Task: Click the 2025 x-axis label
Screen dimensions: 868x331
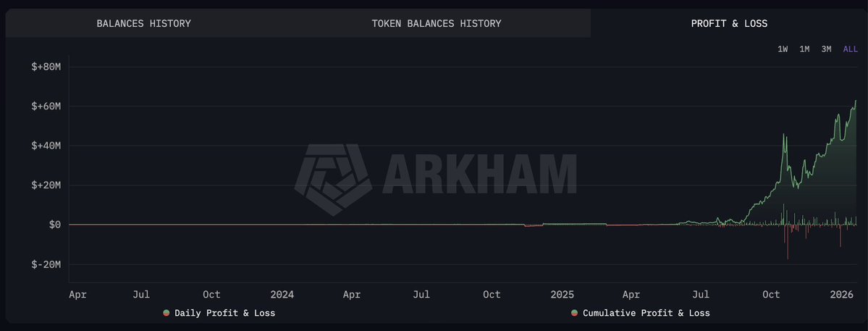Action: [562, 295]
